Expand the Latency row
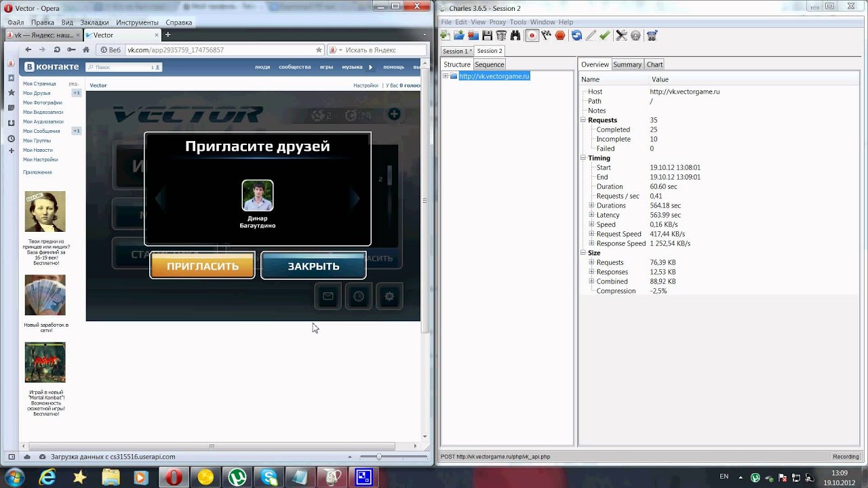Viewport: 868px width, 488px height. tap(591, 215)
